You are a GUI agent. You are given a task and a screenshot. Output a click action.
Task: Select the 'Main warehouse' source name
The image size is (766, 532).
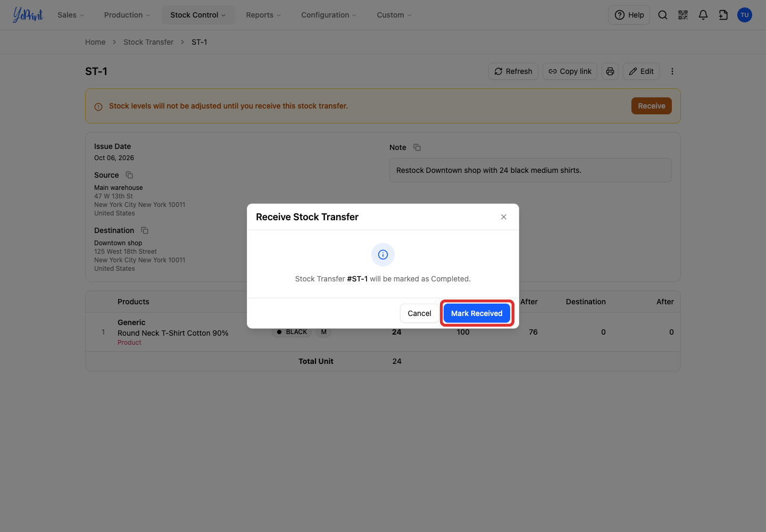click(x=119, y=188)
